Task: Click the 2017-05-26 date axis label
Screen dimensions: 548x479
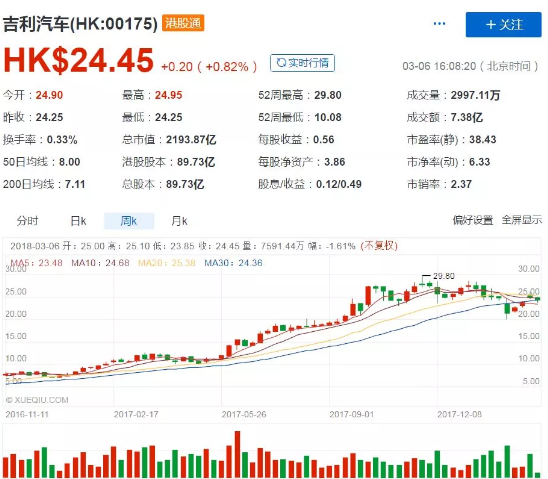Action: (244, 414)
